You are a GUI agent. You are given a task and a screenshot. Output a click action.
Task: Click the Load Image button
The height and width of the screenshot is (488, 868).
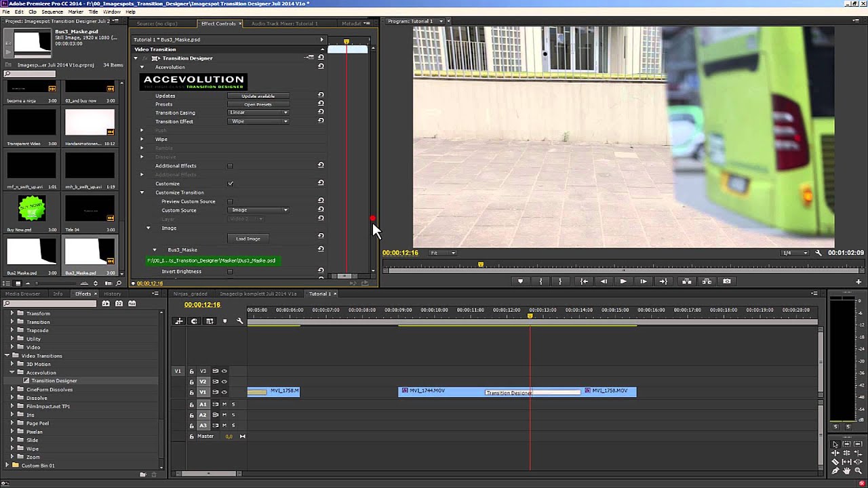[248, 239]
